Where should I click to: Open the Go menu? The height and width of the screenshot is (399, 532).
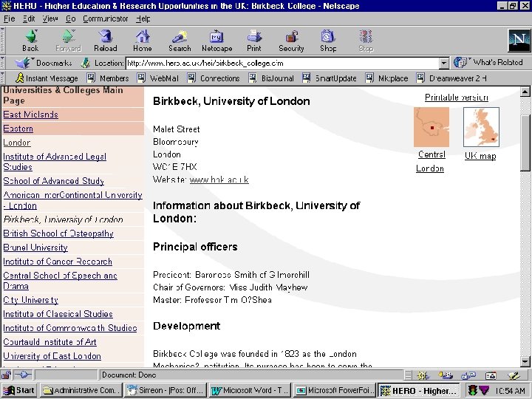point(71,18)
